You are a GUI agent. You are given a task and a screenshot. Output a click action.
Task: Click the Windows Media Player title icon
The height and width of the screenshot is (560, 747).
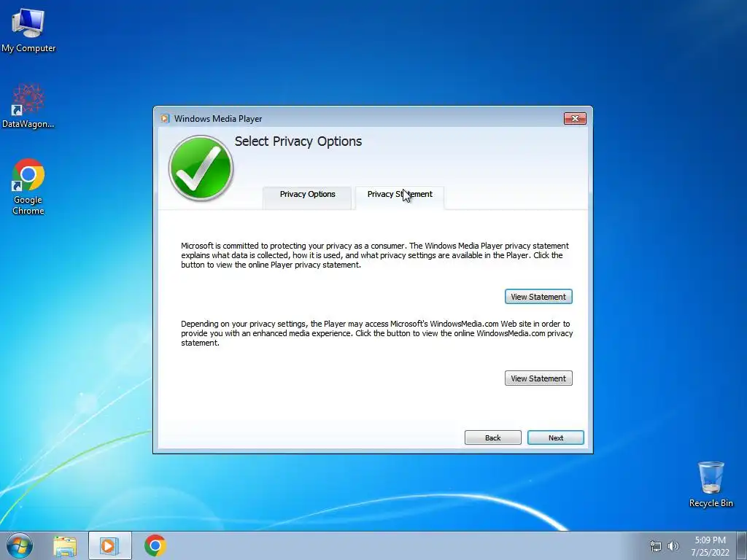165,119
